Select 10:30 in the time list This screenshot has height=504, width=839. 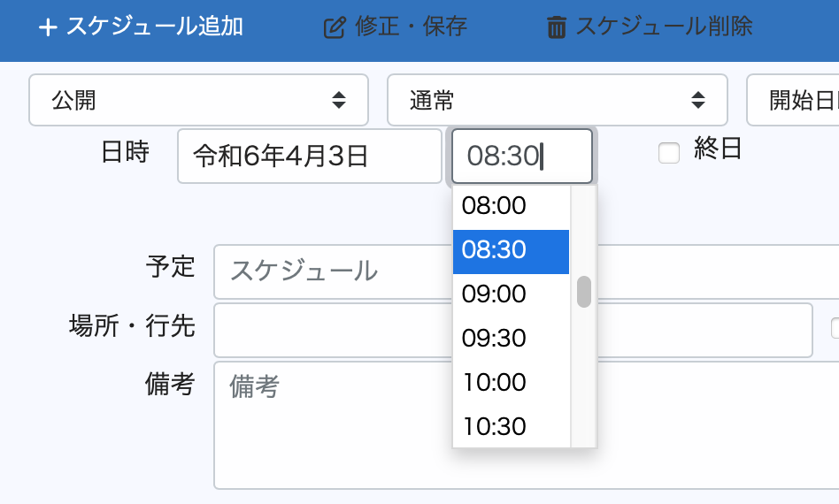click(511, 427)
